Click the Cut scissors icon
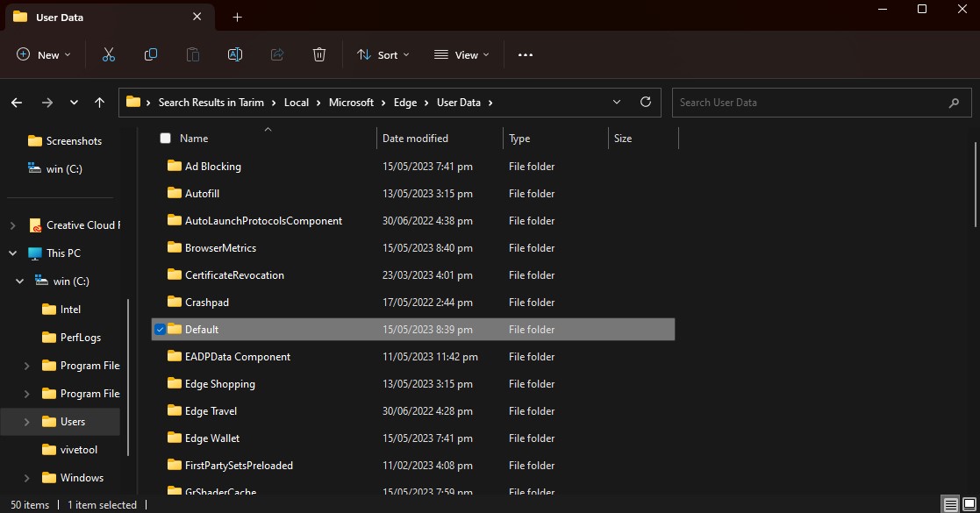 point(109,54)
